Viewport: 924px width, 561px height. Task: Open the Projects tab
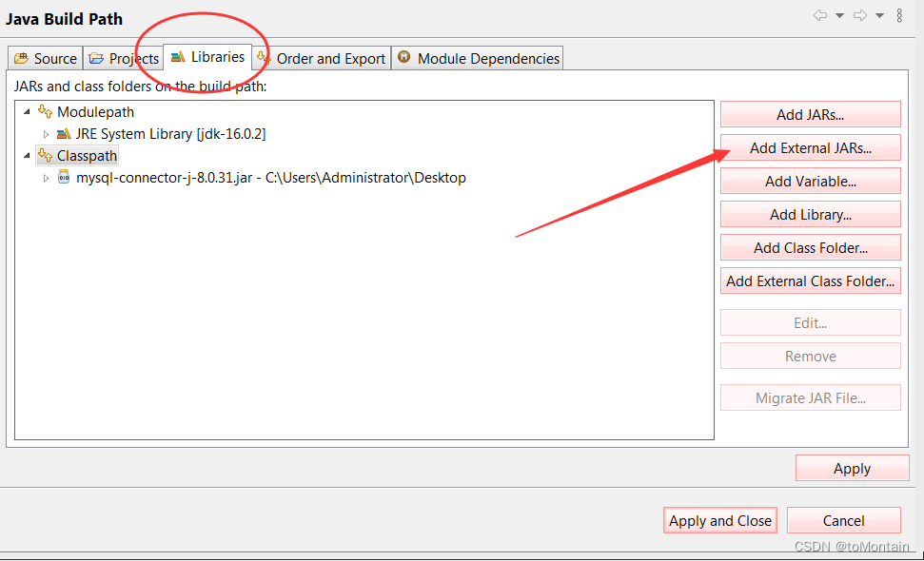(x=123, y=58)
